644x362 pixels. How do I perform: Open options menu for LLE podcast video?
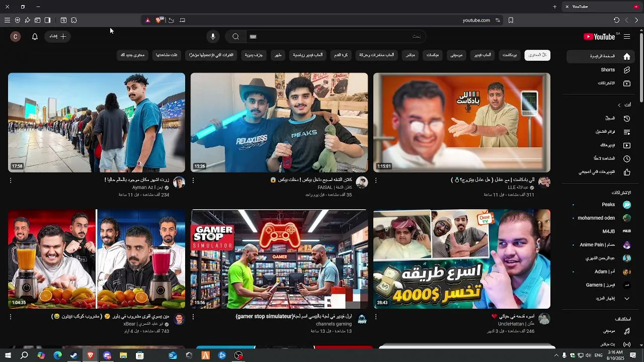(x=376, y=180)
